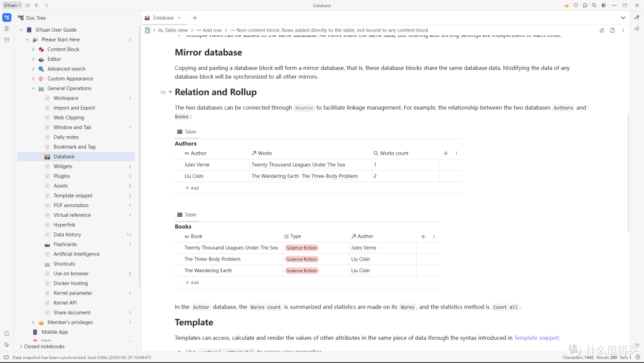This screenshot has width=644, height=363.
Task: Open the Tag panel in left dock
Action: pyautogui.click(x=7, y=345)
